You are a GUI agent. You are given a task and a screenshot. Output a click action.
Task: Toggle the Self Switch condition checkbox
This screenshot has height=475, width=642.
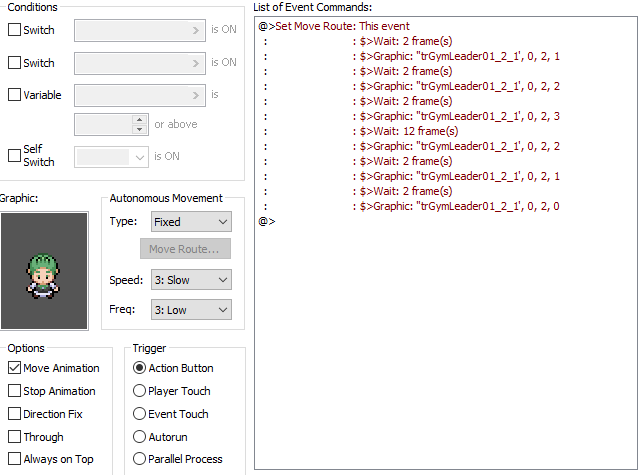[14, 156]
